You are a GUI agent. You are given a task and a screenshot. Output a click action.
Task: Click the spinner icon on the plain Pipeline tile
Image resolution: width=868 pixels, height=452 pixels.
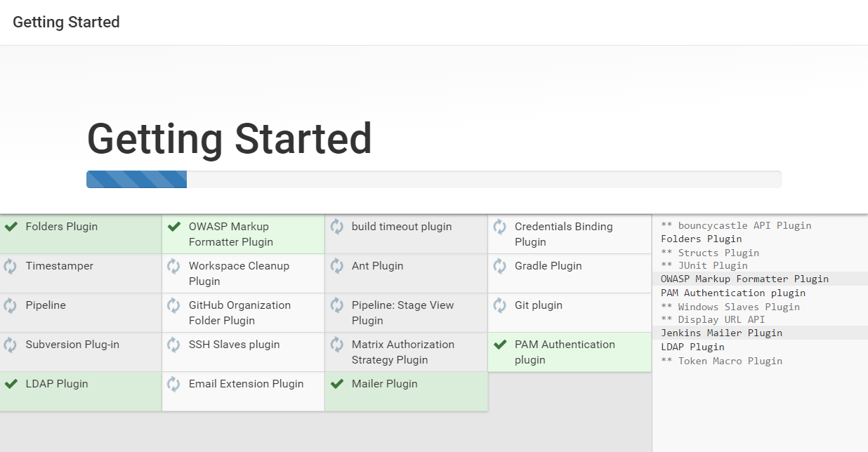11,305
